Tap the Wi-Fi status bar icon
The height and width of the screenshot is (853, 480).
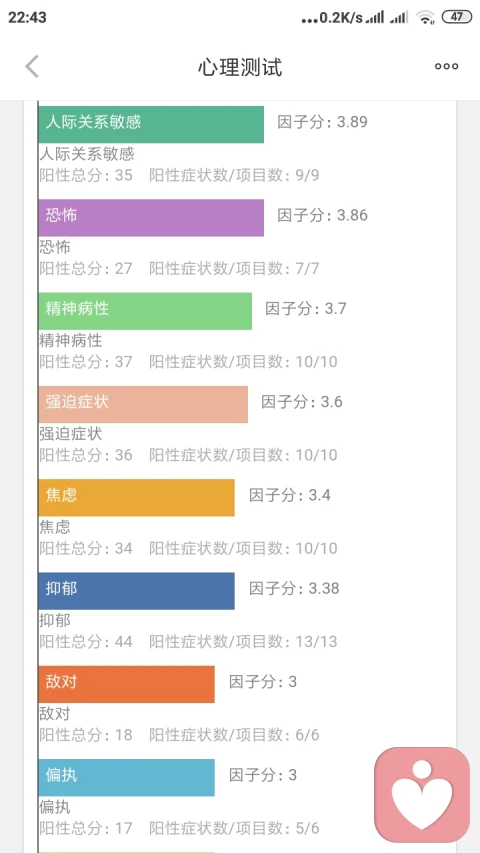coord(425,17)
